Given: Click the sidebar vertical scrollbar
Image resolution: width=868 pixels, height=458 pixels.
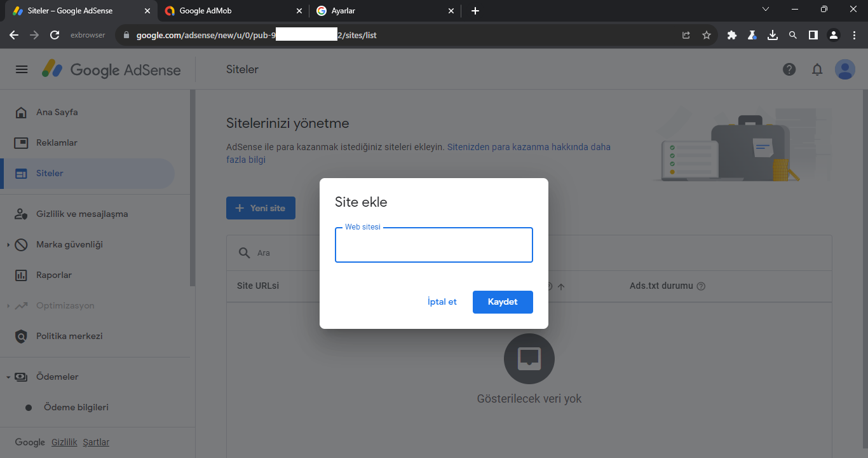Looking at the screenshot, I should [x=192, y=188].
